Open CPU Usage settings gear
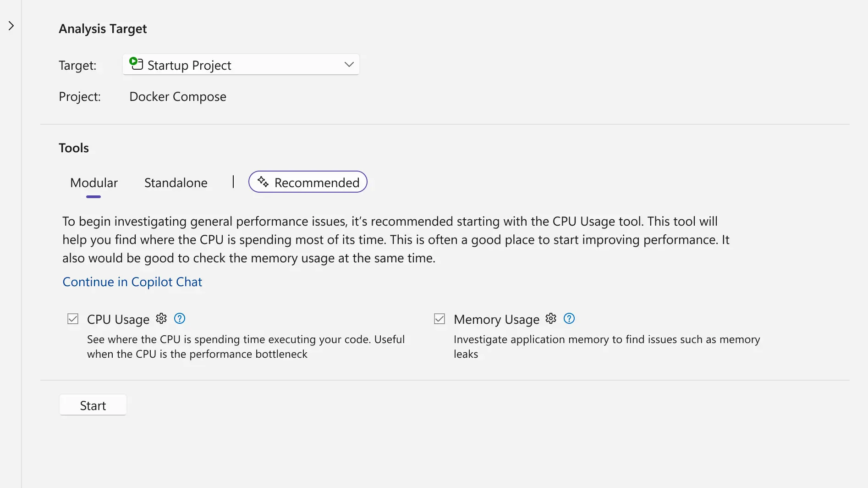The width and height of the screenshot is (868, 488). [161, 318]
